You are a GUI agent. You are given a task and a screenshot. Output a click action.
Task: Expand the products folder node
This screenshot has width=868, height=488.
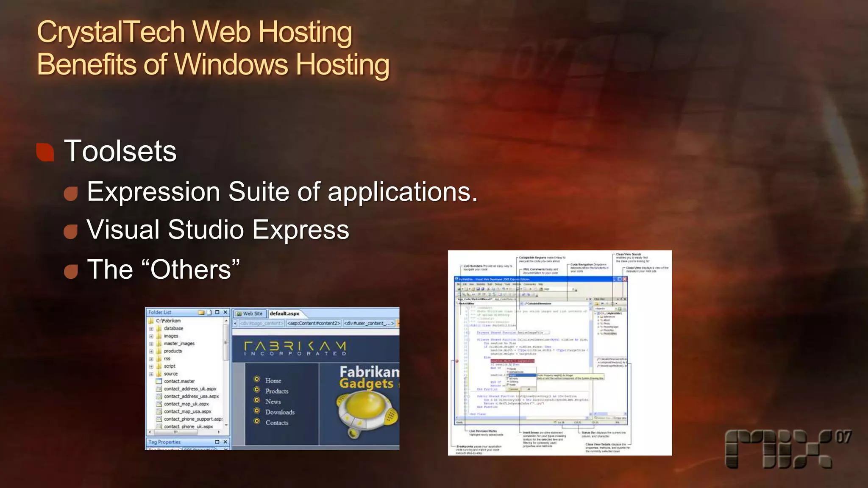pos(151,351)
